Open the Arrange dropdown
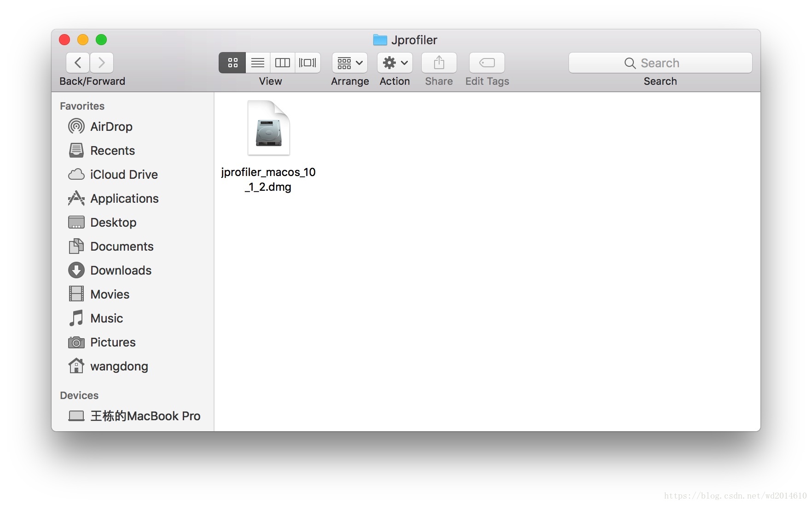 point(350,63)
